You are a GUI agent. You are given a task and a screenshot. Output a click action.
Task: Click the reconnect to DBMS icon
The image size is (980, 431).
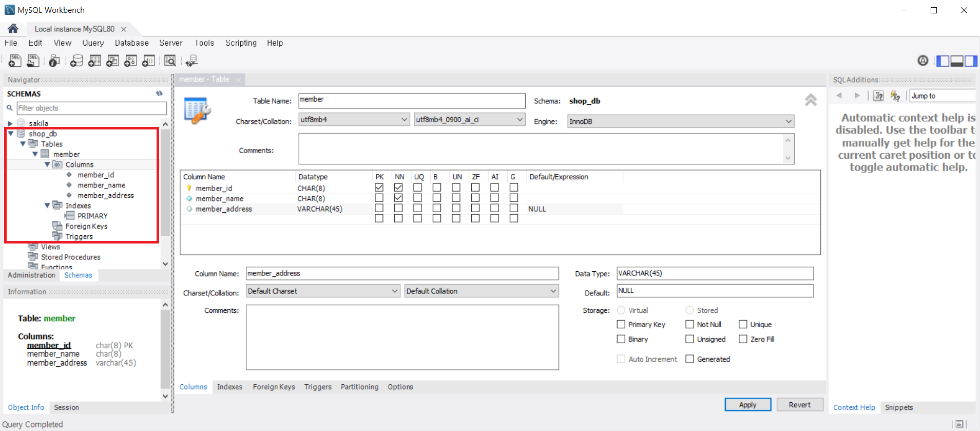pyautogui.click(x=191, y=61)
